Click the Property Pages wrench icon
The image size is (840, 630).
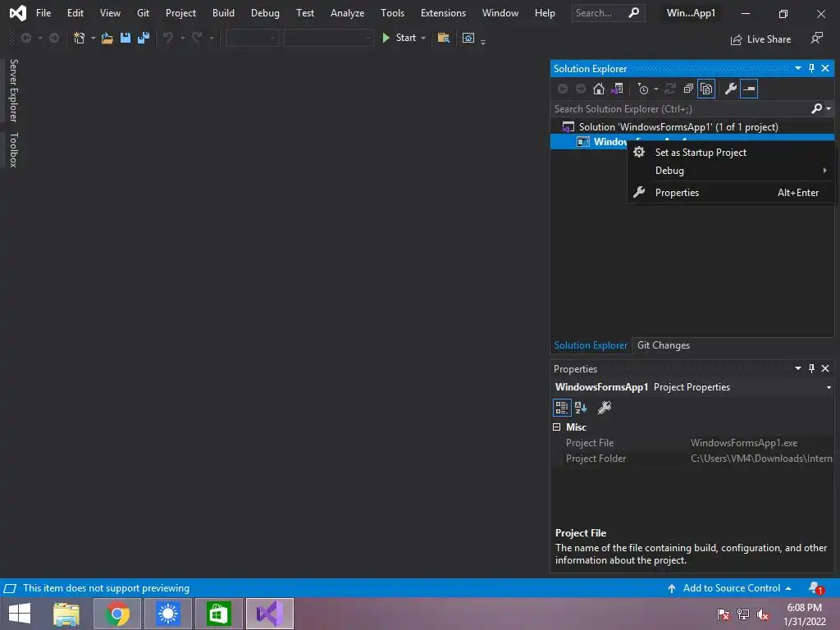coord(605,408)
